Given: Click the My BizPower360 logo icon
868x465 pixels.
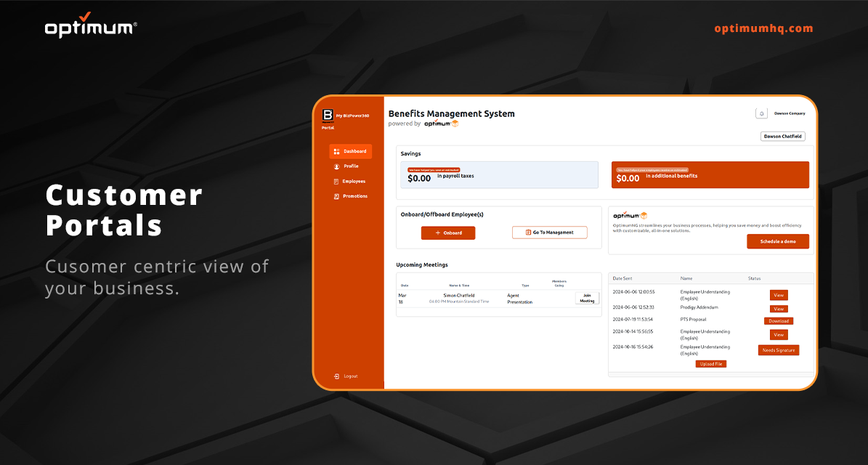Looking at the screenshot, I should pyautogui.click(x=328, y=115).
